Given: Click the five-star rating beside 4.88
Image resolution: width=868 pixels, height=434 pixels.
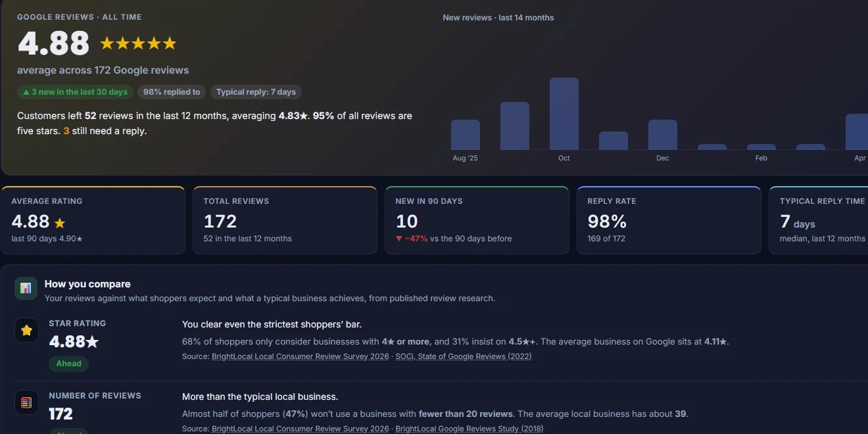Looking at the screenshot, I should 138,43.
